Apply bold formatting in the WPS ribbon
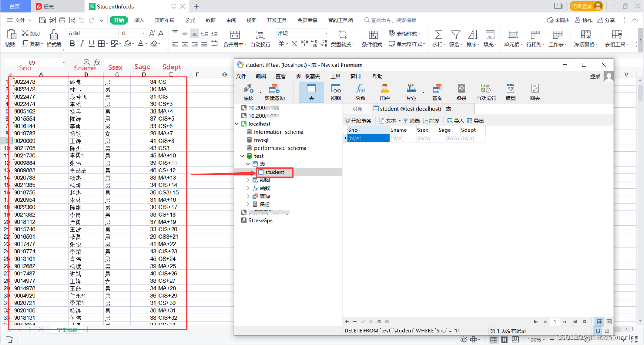The image size is (644, 345). tap(73, 44)
